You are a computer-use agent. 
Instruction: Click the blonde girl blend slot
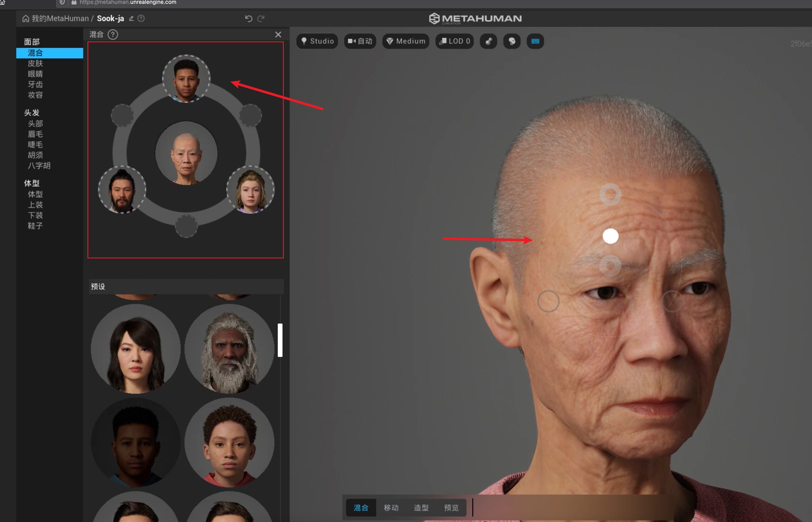250,189
